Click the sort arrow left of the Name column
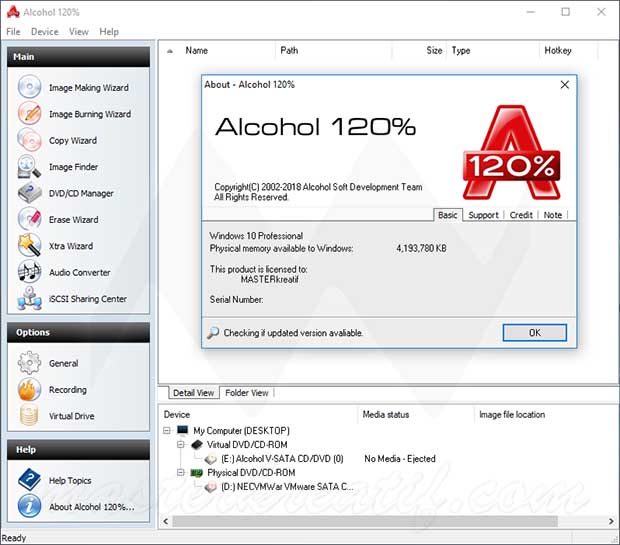 click(170, 51)
